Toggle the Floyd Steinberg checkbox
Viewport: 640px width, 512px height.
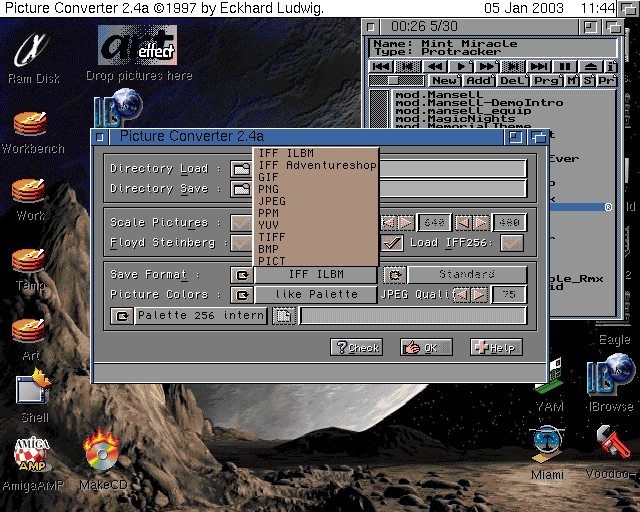pyautogui.click(x=242, y=243)
